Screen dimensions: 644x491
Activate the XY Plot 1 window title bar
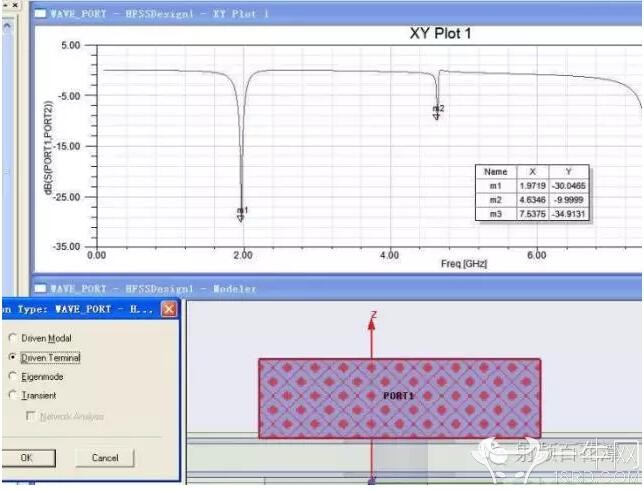coord(337,14)
